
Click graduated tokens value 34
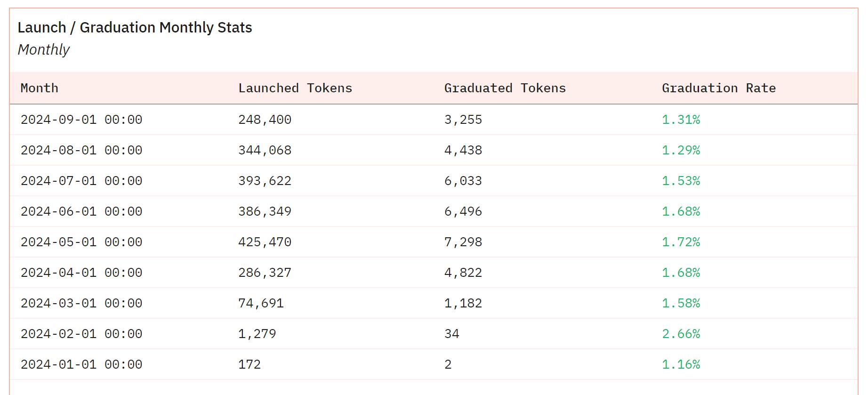click(x=452, y=334)
